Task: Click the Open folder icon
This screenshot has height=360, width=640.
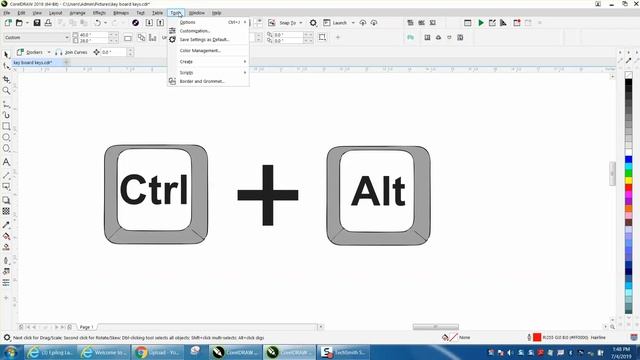Action: click(x=19, y=23)
